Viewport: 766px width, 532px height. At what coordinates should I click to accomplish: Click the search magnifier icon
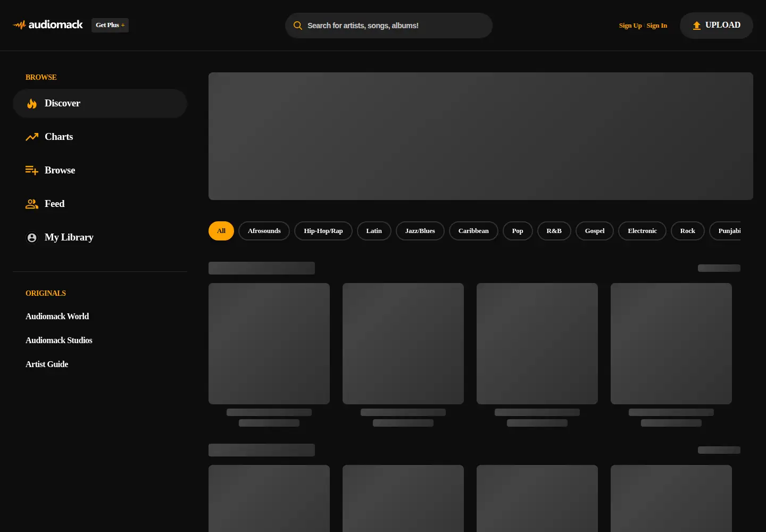pyautogui.click(x=298, y=26)
